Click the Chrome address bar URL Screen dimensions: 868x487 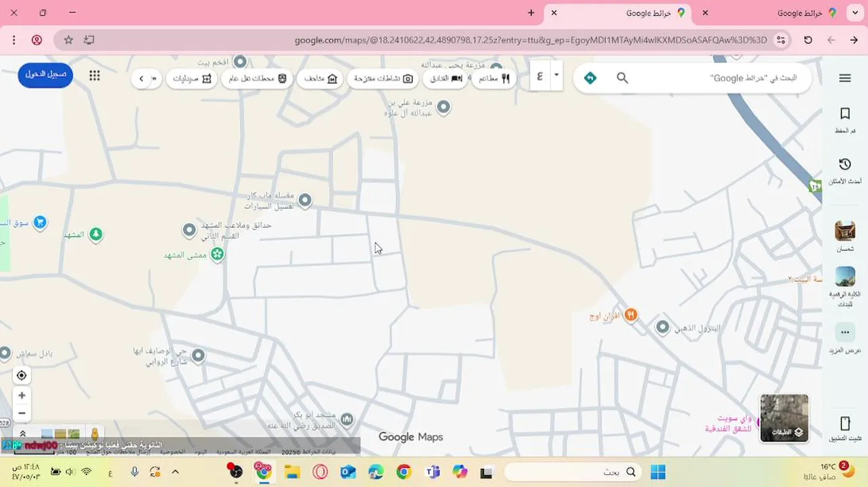pos(531,41)
